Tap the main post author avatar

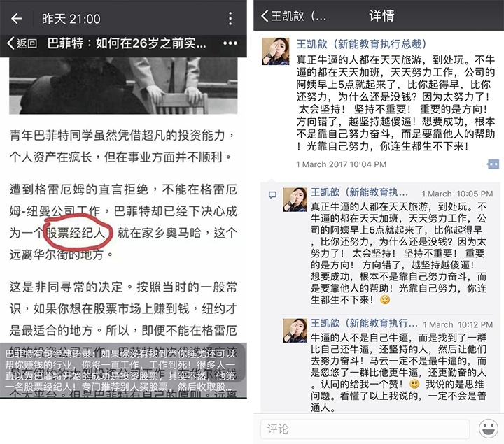(x=275, y=51)
